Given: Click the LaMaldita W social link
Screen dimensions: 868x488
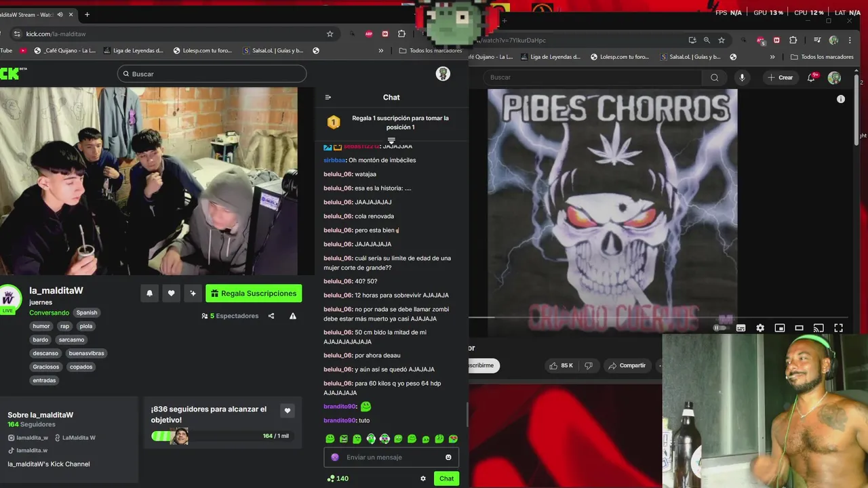Looking at the screenshot, I should (75, 438).
